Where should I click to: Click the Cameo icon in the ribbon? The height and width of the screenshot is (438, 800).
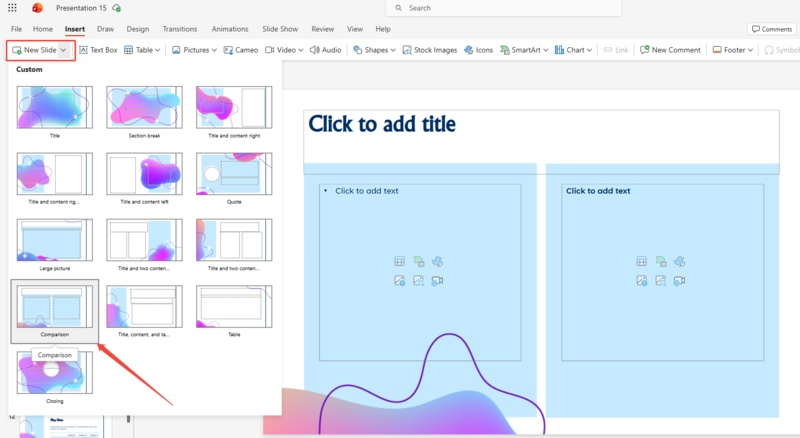click(x=240, y=49)
